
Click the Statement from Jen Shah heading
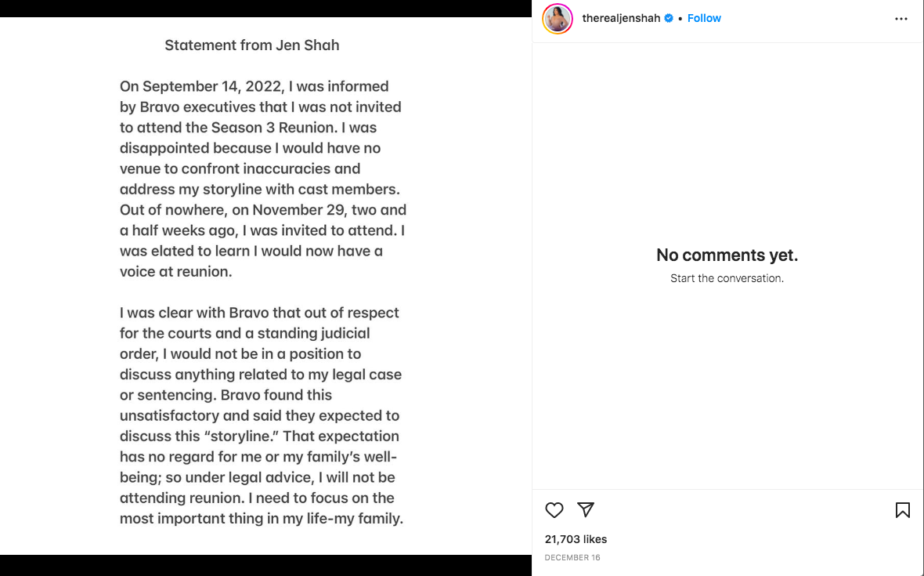[x=251, y=45]
